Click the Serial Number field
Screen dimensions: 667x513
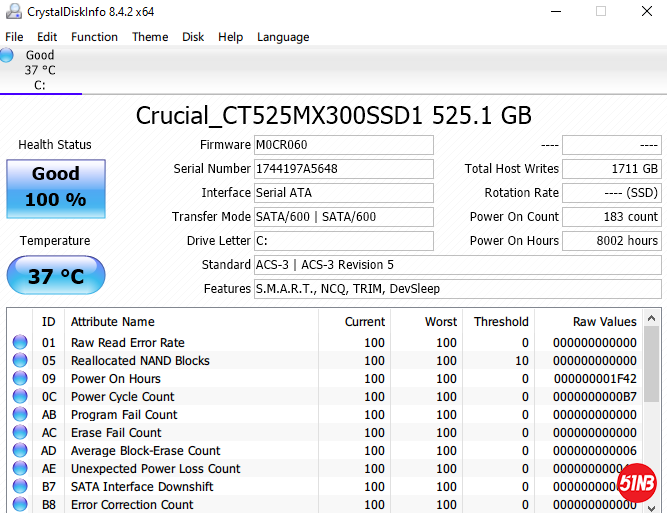(x=343, y=169)
